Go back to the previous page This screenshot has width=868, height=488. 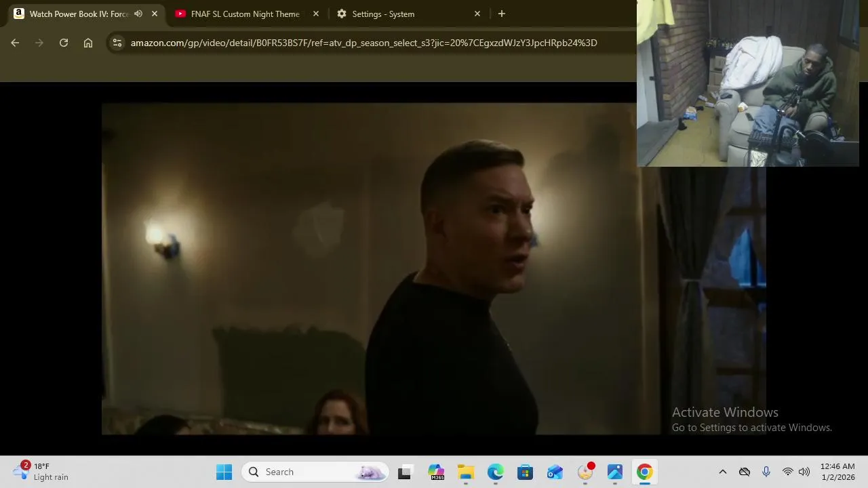click(x=15, y=43)
